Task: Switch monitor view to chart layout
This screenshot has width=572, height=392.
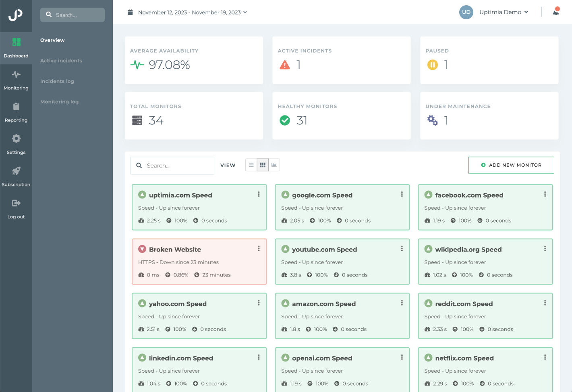Action: pos(274,165)
